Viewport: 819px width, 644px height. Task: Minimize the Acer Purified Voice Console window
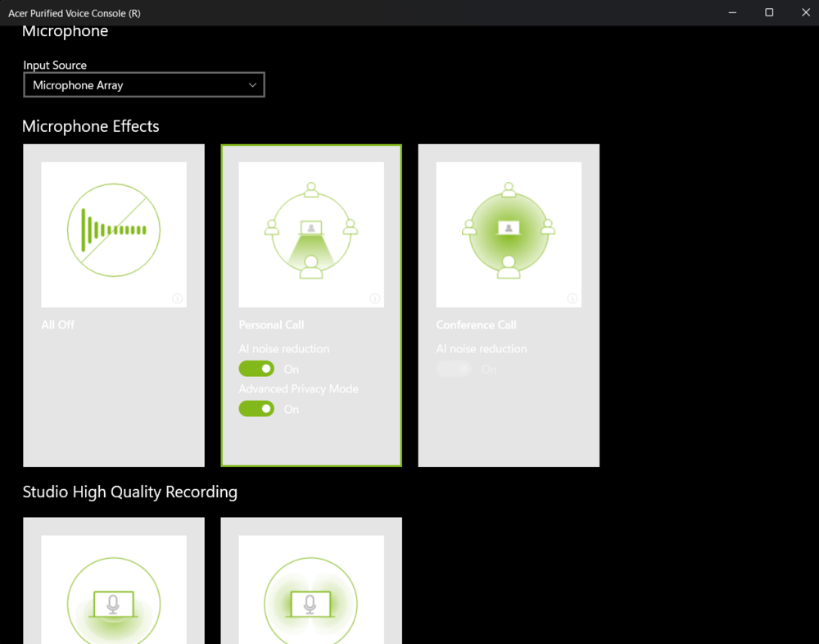pos(732,12)
